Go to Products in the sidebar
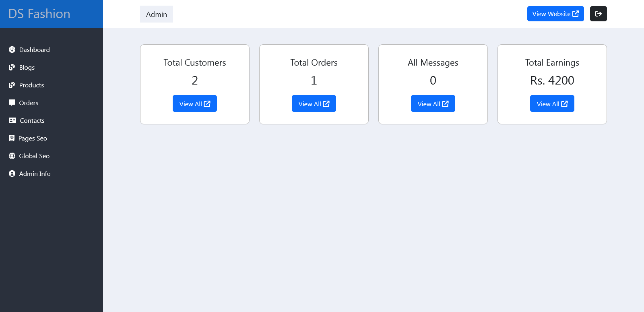 pyautogui.click(x=31, y=85)
